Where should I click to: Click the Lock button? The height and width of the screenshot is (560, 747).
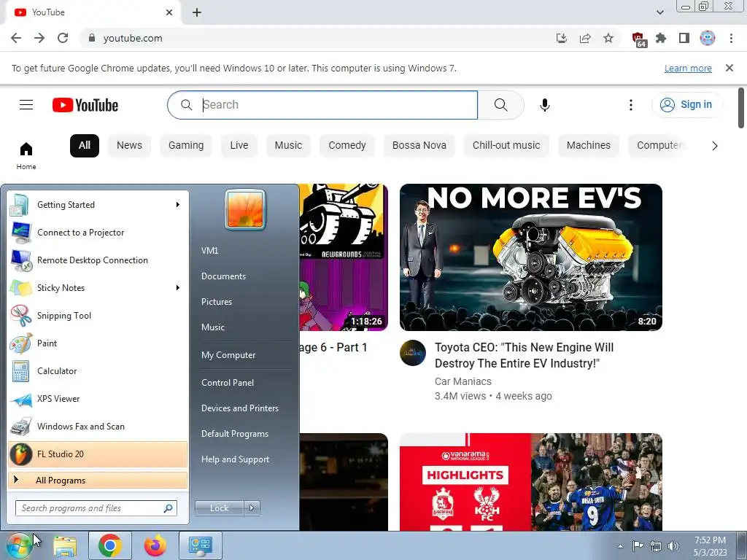point(219,508)
